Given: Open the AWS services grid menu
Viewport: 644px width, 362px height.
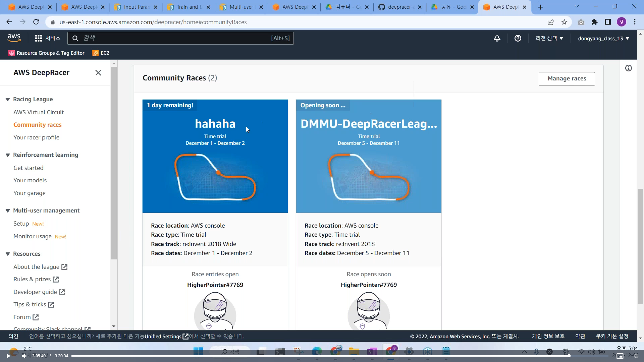Looking at the screenshot, I should coord(39,38).
